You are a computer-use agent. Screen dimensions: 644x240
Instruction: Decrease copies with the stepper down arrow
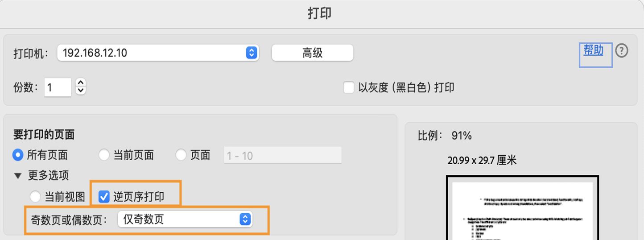(x=80, y=91)
